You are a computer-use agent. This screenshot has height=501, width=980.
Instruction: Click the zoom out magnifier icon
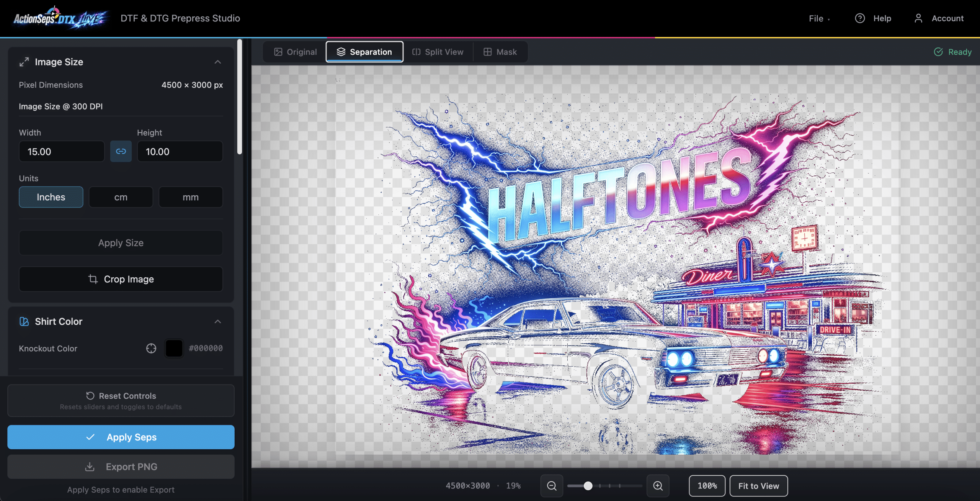tap(551, 486)
